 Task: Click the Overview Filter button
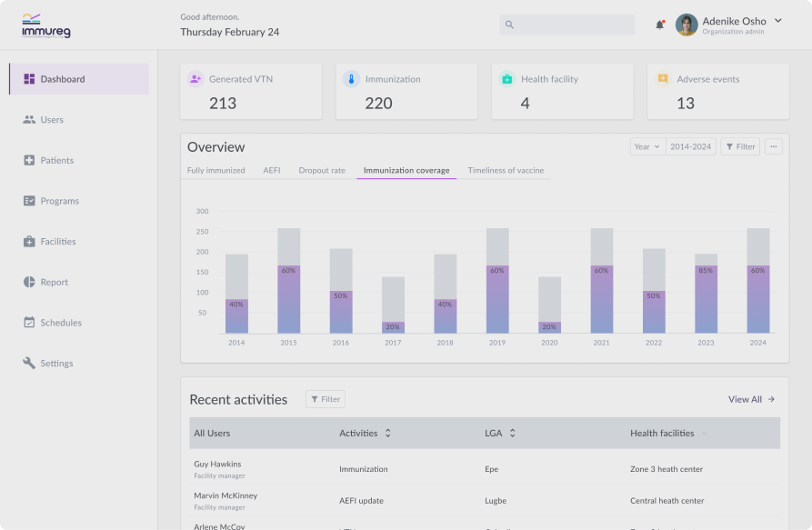pos(740,146)
